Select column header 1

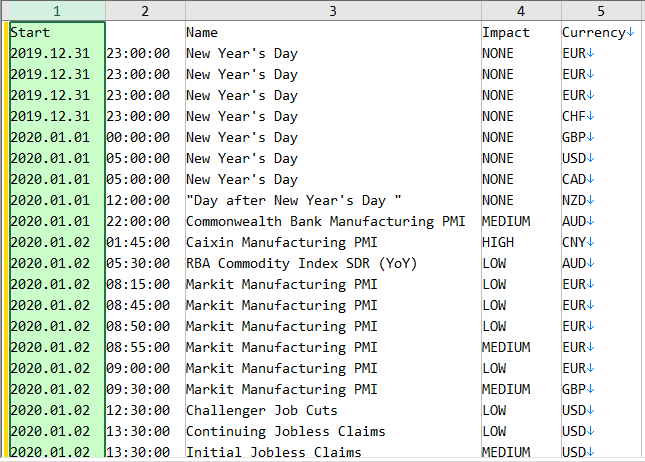57,11
